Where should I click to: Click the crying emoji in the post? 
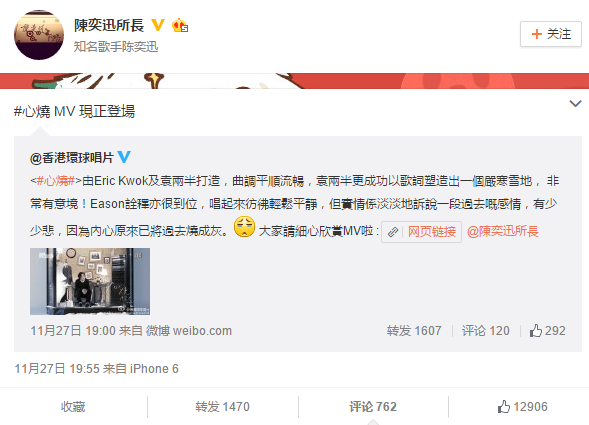click(244, 227)
